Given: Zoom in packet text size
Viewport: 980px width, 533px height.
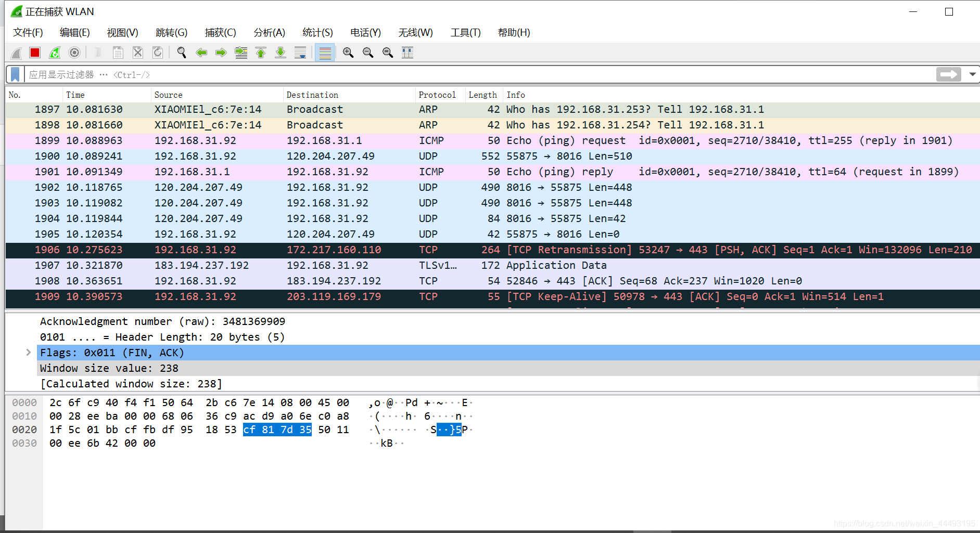Looking at the screenshot, I should click(x=348, y=53).
